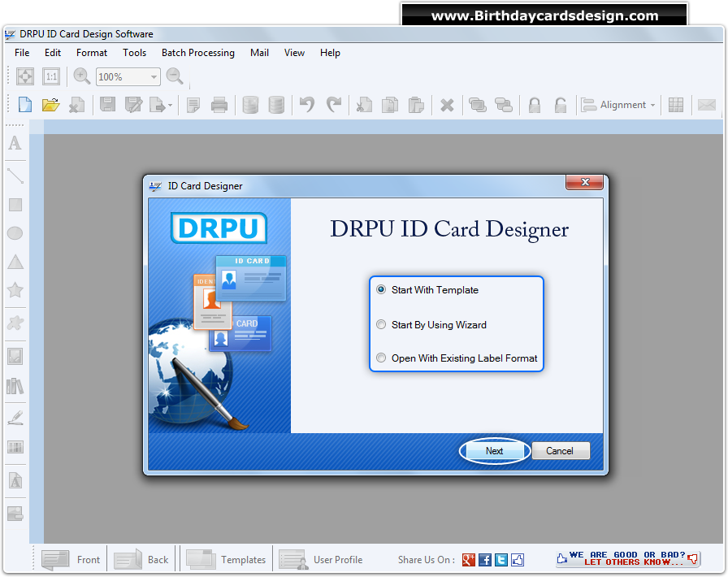Screen dimensions: 728x577
Task: Open the Help menu
Action: tap(330, 53)
